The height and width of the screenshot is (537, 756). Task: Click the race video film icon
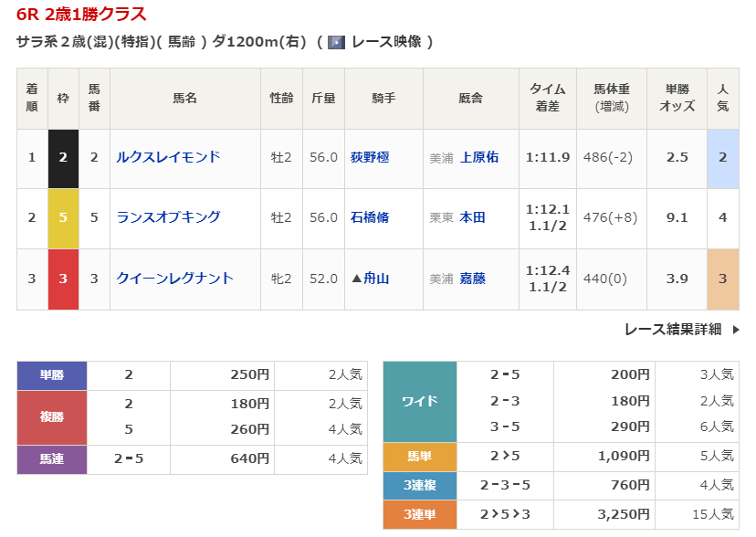336,42
